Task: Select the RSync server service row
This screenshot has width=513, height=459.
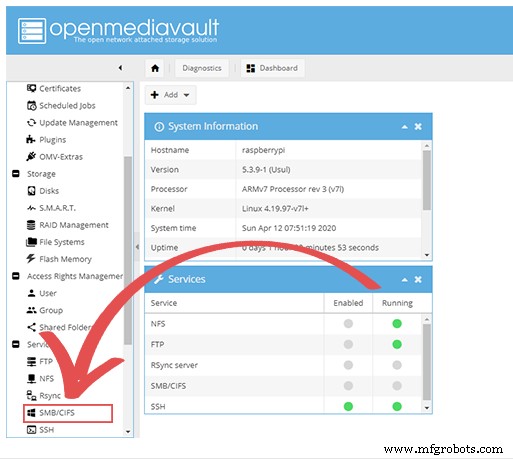Action: point(283,365)
